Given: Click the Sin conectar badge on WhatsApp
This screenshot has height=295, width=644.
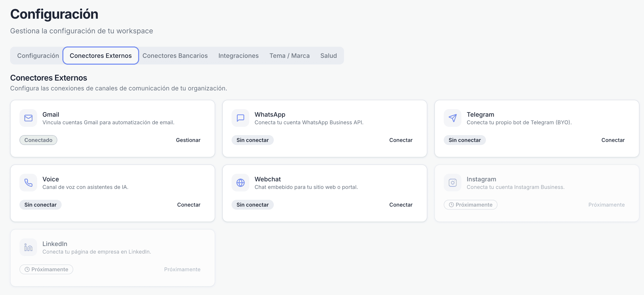Looking at the screenshot, I should pyautogui.click(x=253, y=140).
